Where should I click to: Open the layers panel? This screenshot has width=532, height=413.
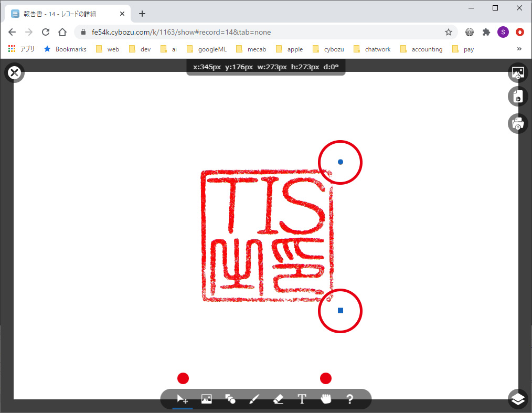coord(518,399)
